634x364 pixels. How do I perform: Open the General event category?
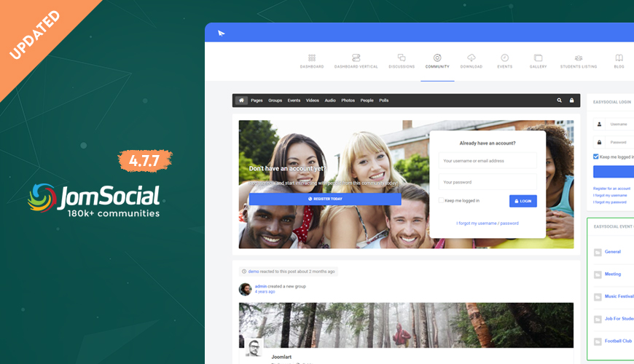(613, 252)
